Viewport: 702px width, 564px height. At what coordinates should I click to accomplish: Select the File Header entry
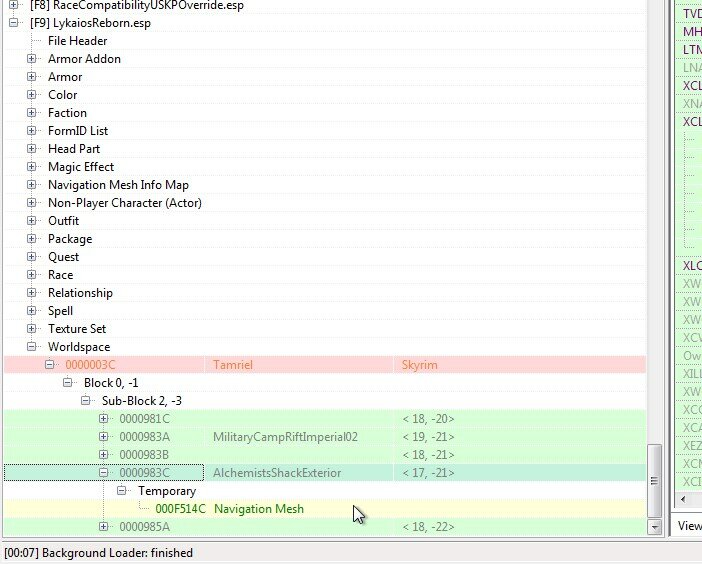tap(77, 41)
